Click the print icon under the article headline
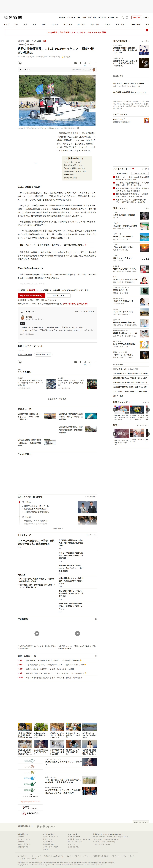 pyautogui.click(x=20, y=63)
